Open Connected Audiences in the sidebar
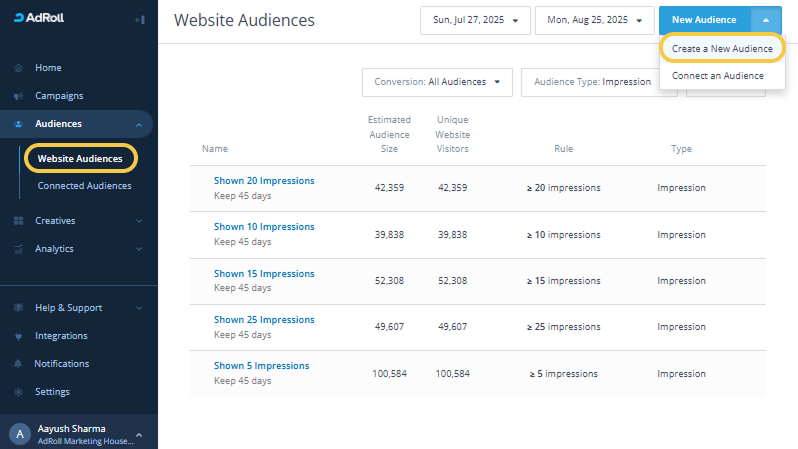This screenshot has height=449, width=798. (x=84, y=186)
